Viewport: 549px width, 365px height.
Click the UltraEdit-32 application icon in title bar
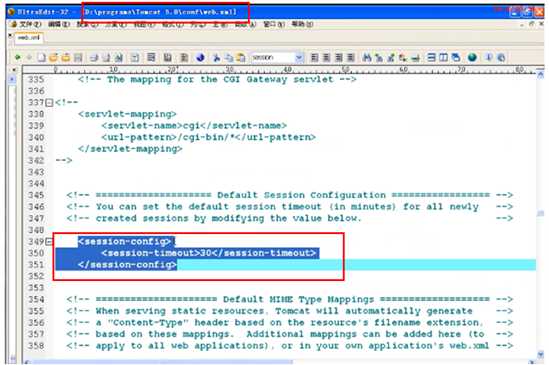point(11,12)
